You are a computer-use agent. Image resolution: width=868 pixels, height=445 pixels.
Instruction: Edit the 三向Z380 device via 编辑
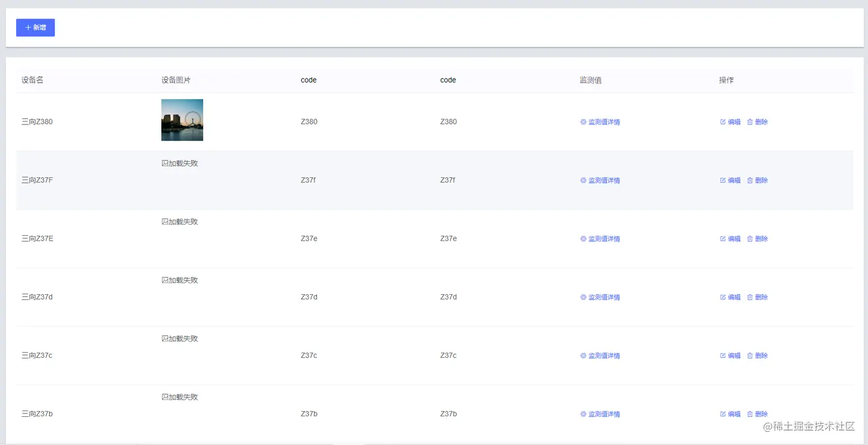coord(730,122)
